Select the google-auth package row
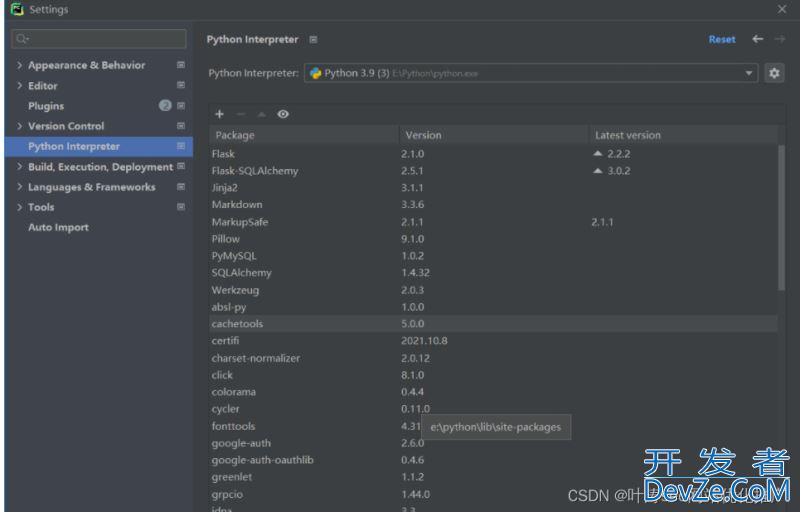This screenshot has width=800, height=512. coord(493,443)
